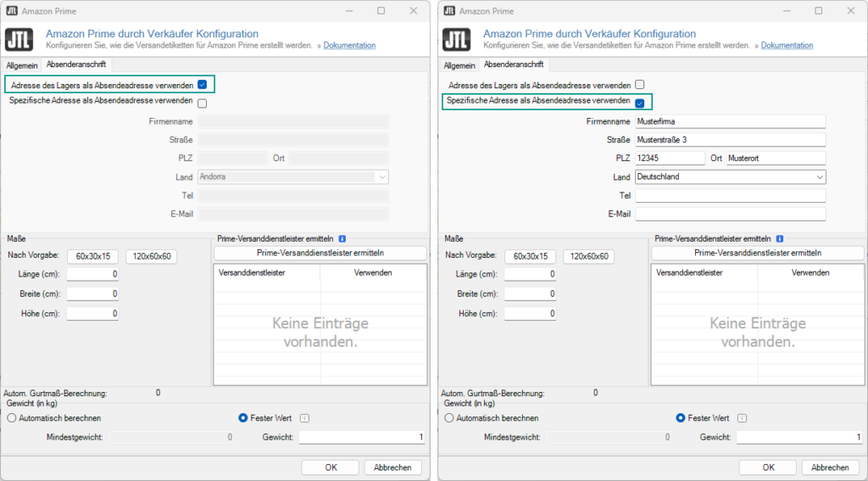
Task: Click the small JTL title-bar icon of right window
Action: point(450,11)
